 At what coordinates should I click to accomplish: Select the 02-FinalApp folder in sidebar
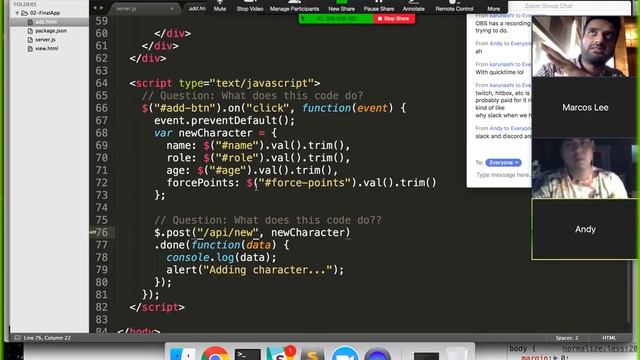click(44, 13)
